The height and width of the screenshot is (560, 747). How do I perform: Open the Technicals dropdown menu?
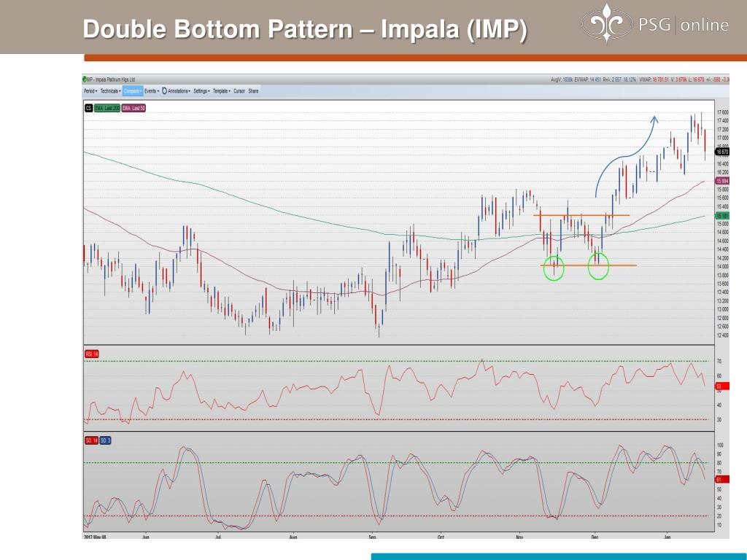point(111,91)
